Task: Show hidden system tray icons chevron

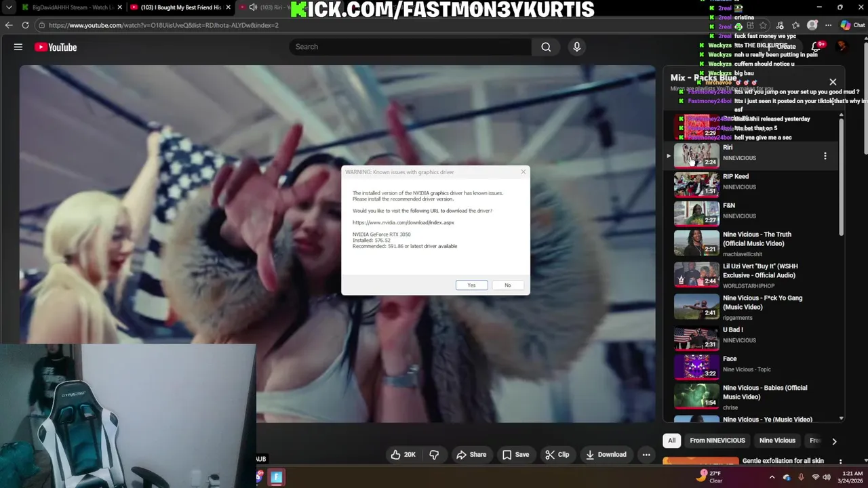Action: click(772, 477)
